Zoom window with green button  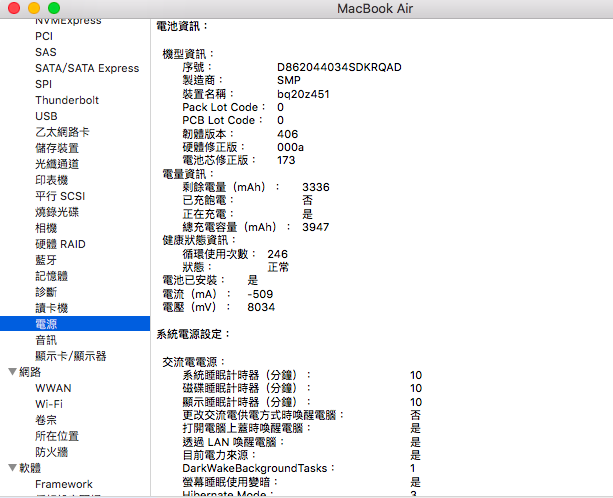click(54, 8)
